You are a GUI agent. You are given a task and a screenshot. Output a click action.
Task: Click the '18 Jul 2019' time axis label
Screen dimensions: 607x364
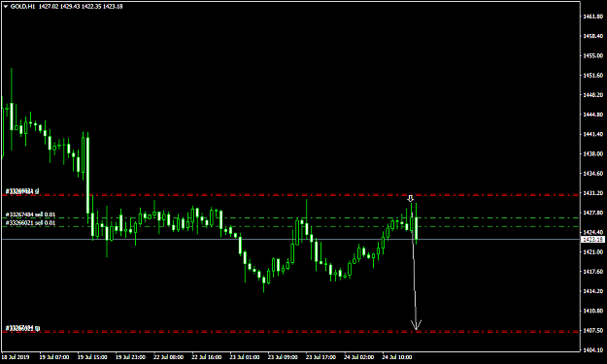[x=16, y=357]
